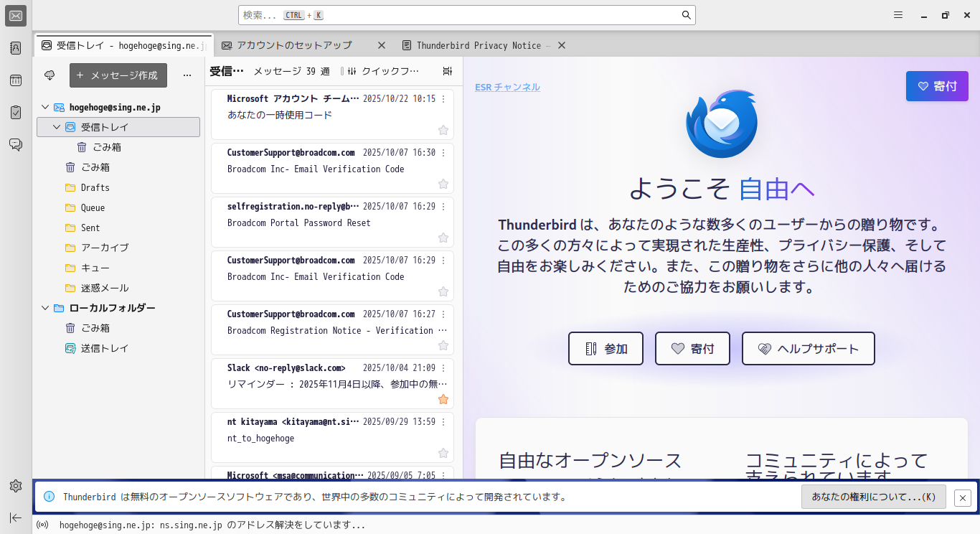The width and height of the screenshot is (980, 534).
Task: Click the blue 寄付 donate button
Action: pyautogui.click(x=937, y=86)
